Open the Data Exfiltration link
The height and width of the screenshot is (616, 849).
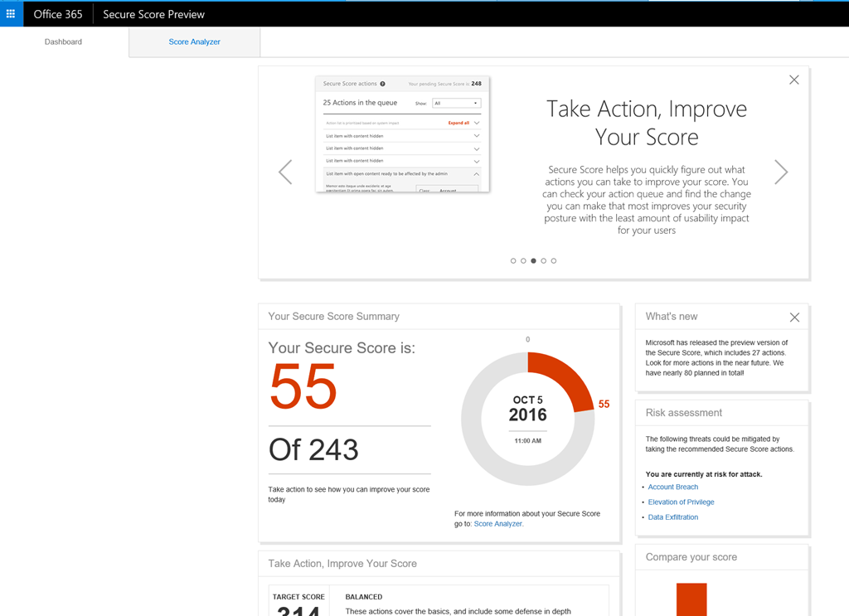pyautogui.click(x=672, y=517)
